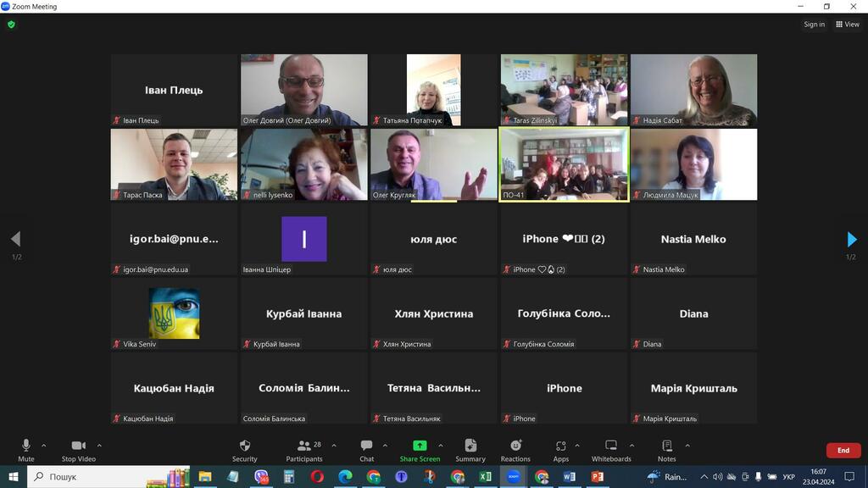Select the ПО-41 video thumbnail
This screenshot has height=488, width=868.
pos(564,164)
